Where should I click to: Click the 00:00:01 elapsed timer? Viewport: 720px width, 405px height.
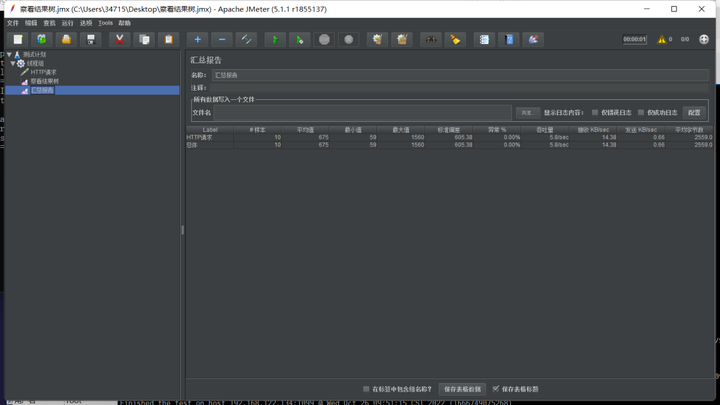pos(634,39)
